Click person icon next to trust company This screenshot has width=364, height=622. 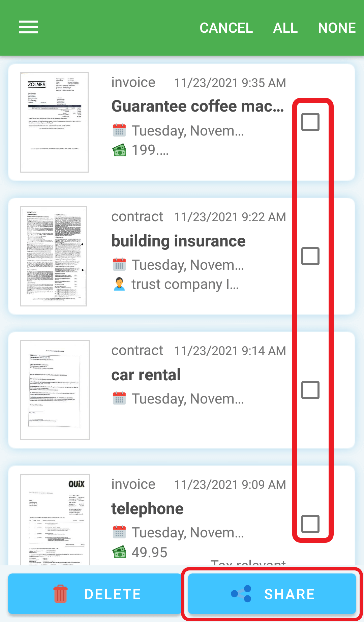(x=119, y=284)
